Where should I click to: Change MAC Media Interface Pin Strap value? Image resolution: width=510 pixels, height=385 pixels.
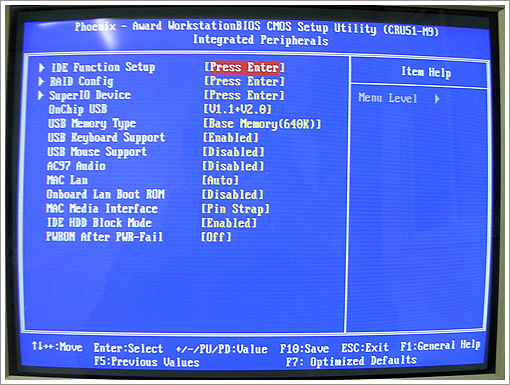pos(235,209)
